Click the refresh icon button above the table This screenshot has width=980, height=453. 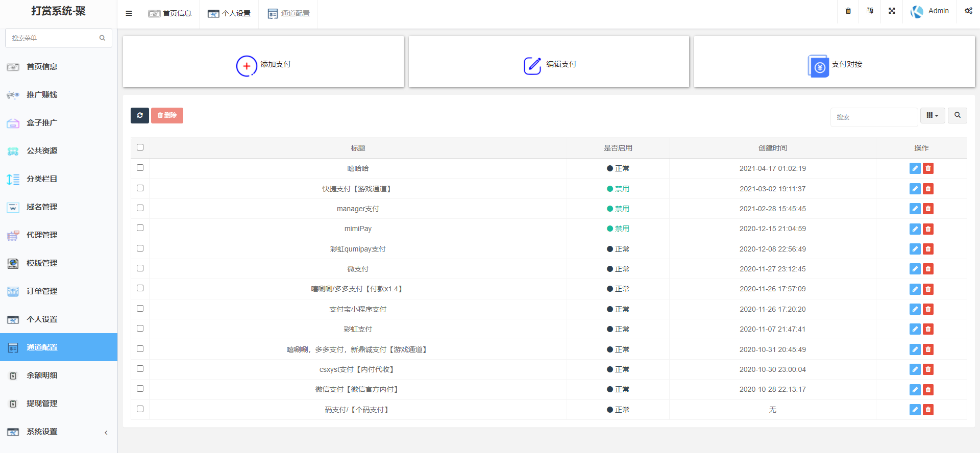click(139, 115)
